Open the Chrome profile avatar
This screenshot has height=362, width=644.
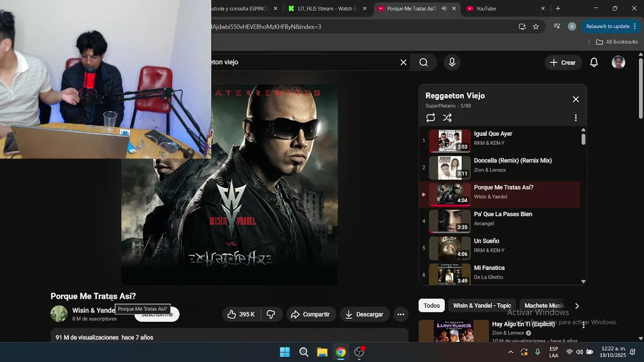572,27
